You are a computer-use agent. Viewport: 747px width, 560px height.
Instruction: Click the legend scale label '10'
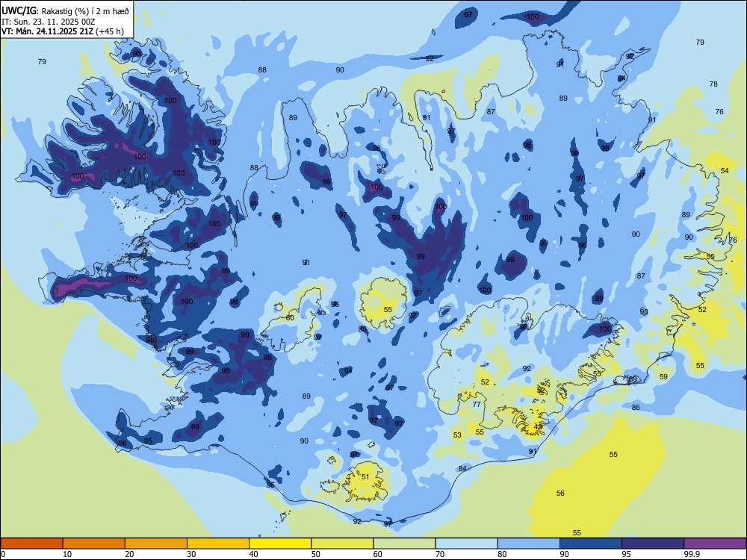tap(67, 554)
